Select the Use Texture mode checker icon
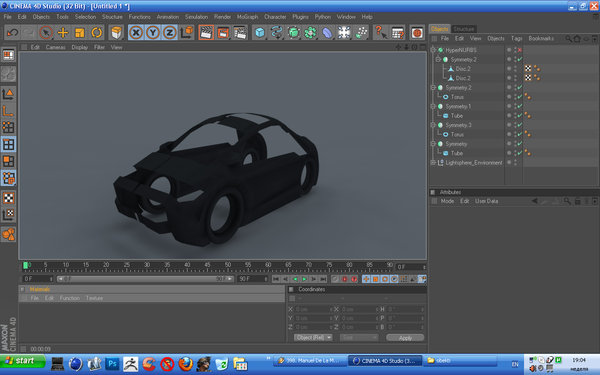 pyautogui.click(x=8, y=198)
